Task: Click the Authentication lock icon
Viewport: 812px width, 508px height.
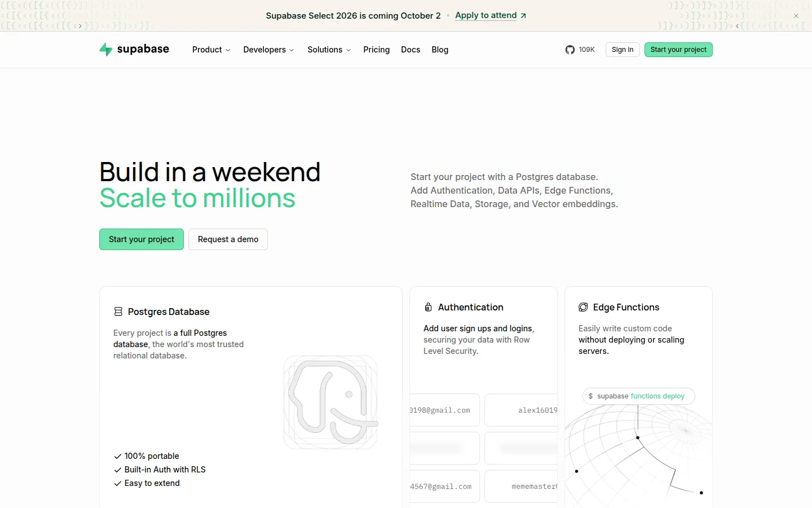Action: coord(429,307)
